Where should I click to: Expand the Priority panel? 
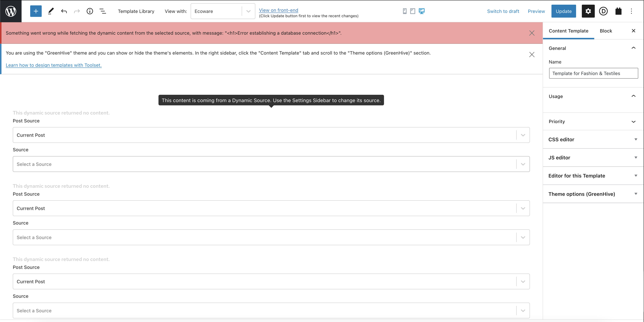tap(593, 121)
